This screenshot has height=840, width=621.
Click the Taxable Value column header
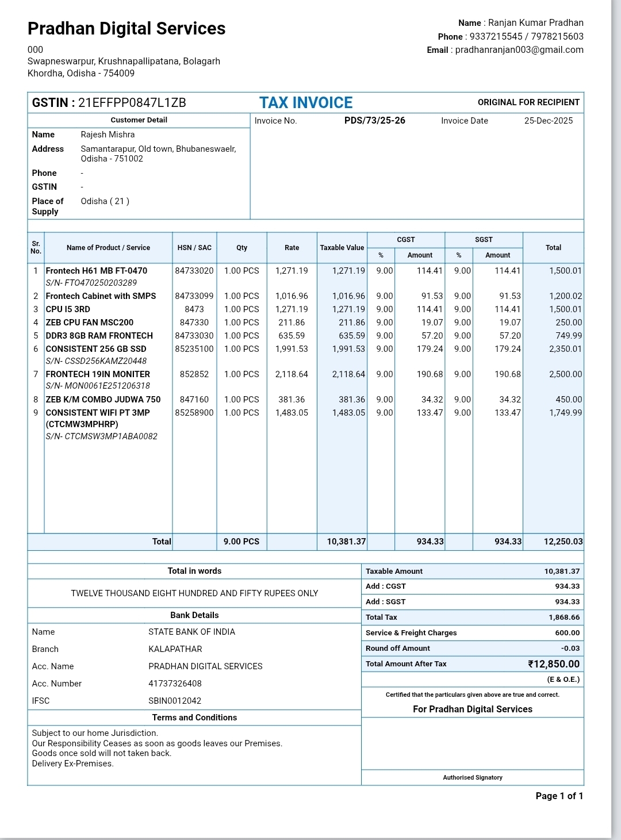(x=342, y=248)
